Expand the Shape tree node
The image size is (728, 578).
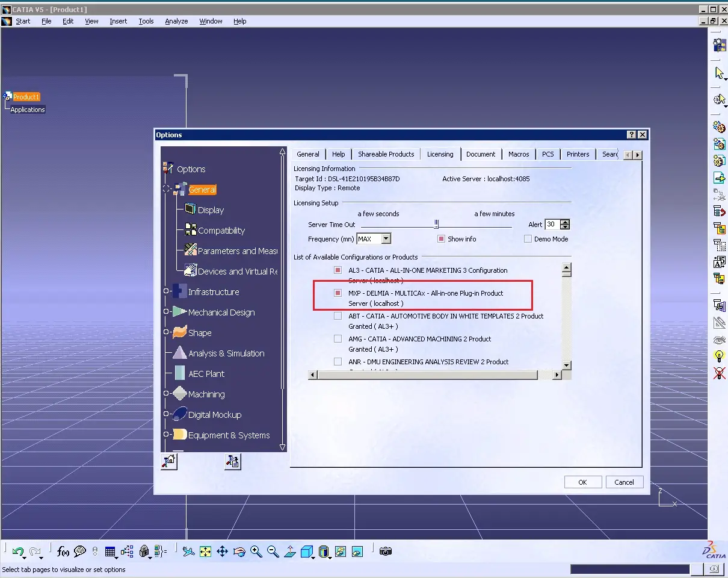click(x=167, y=332)
